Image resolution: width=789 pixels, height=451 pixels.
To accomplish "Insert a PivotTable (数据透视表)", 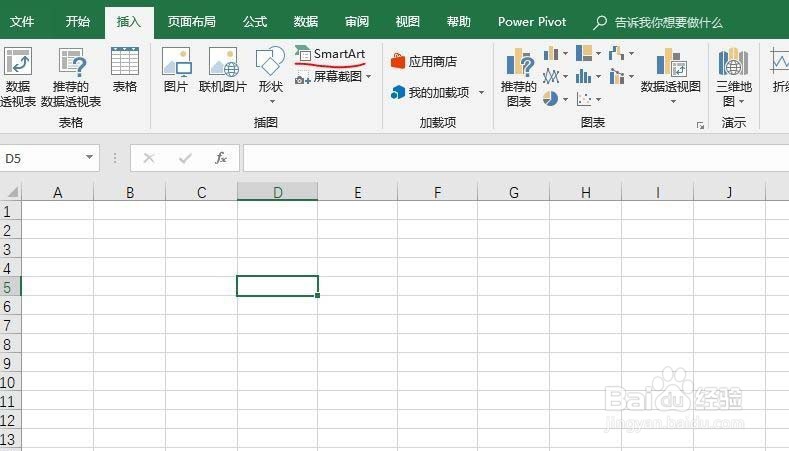I will tap(18, 77).
